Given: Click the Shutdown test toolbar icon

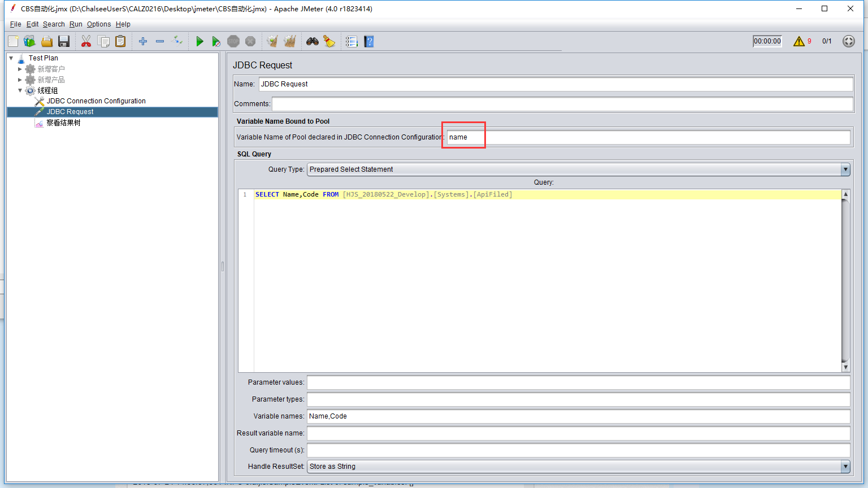Looking at the screenshot, I should [250, 41].
